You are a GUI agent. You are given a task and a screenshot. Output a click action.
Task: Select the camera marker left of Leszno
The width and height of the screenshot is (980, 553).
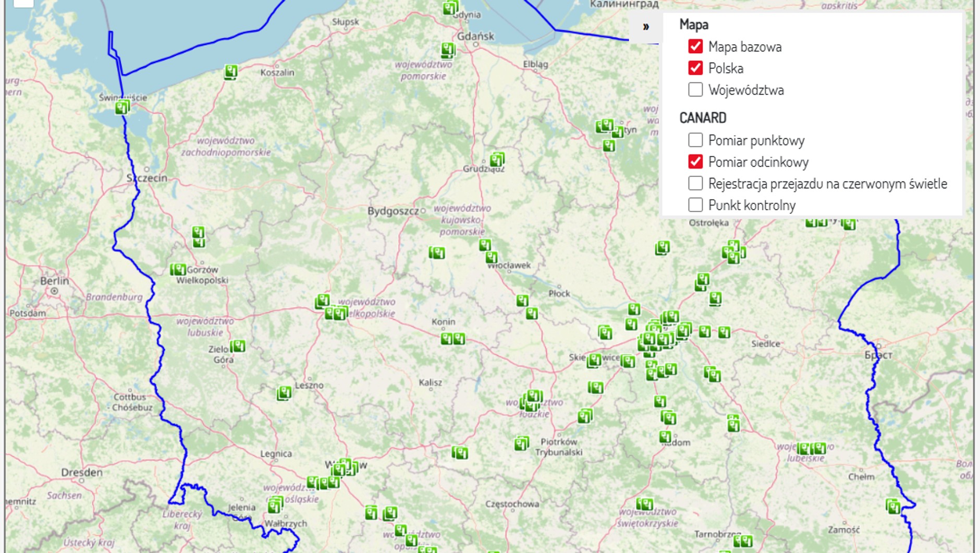tap(284, 392)
